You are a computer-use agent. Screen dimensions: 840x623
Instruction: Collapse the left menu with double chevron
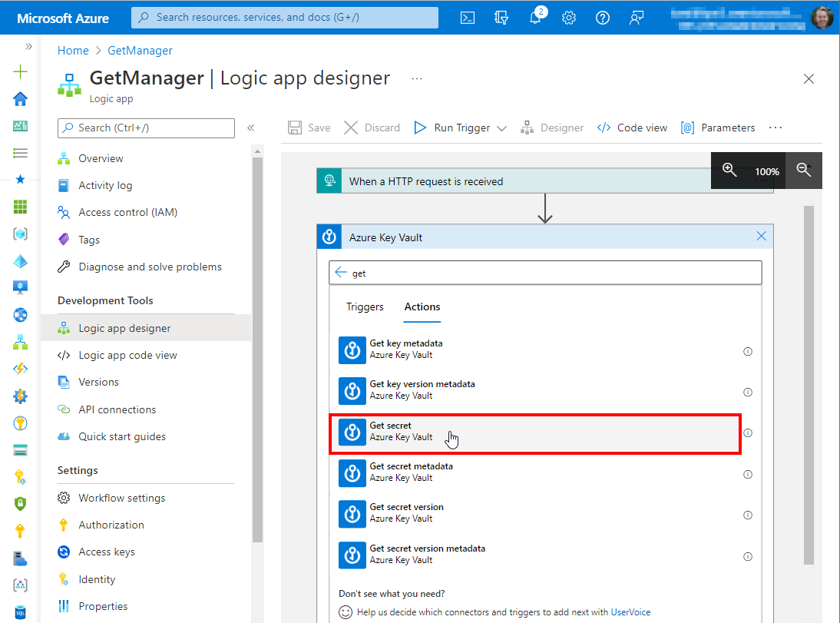(250, 128)
